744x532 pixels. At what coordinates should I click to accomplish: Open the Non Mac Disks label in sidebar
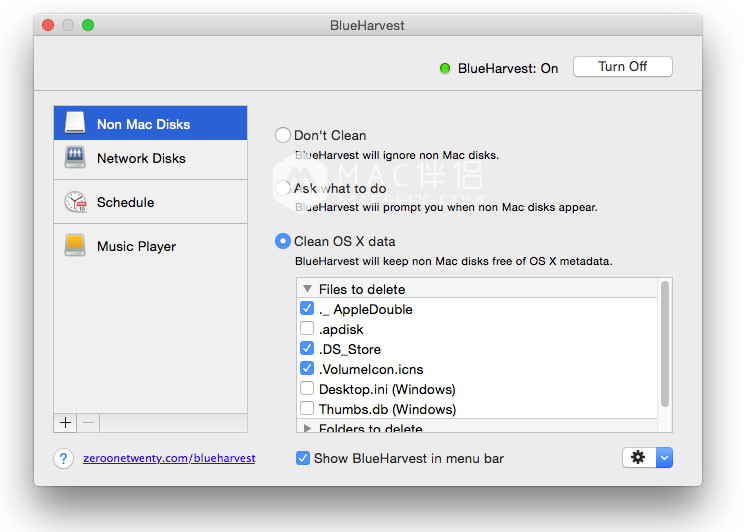pyautogui.click(x=143, y=124)
